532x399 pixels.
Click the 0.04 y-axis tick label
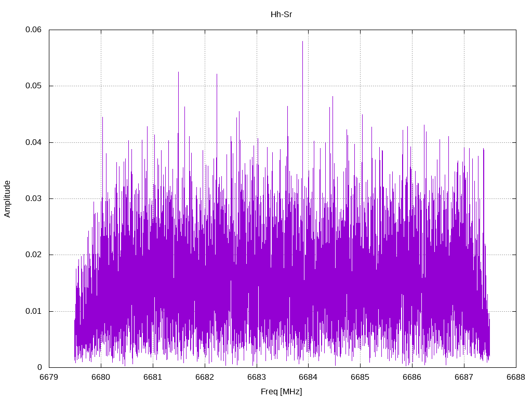(33, 142)
